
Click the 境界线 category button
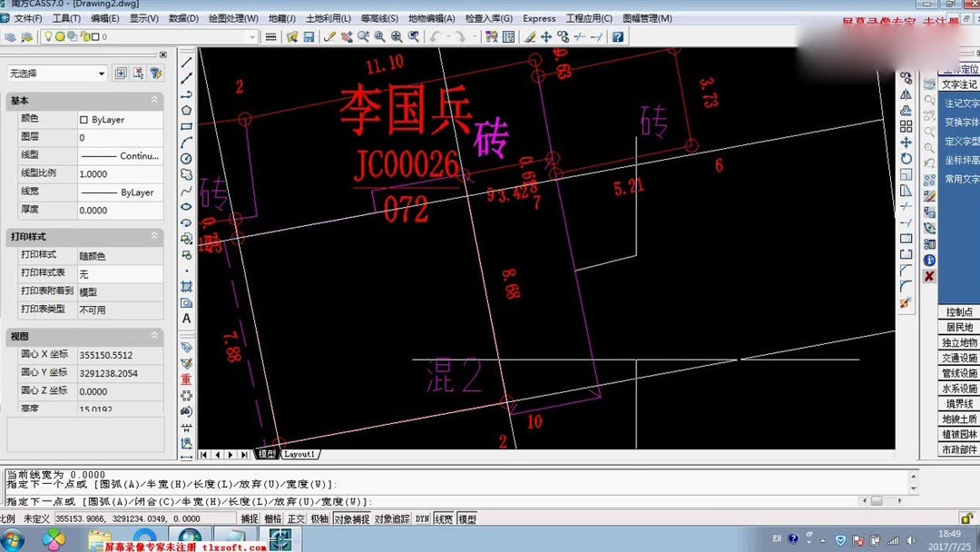pyautogui.click(x=958, y=405)
